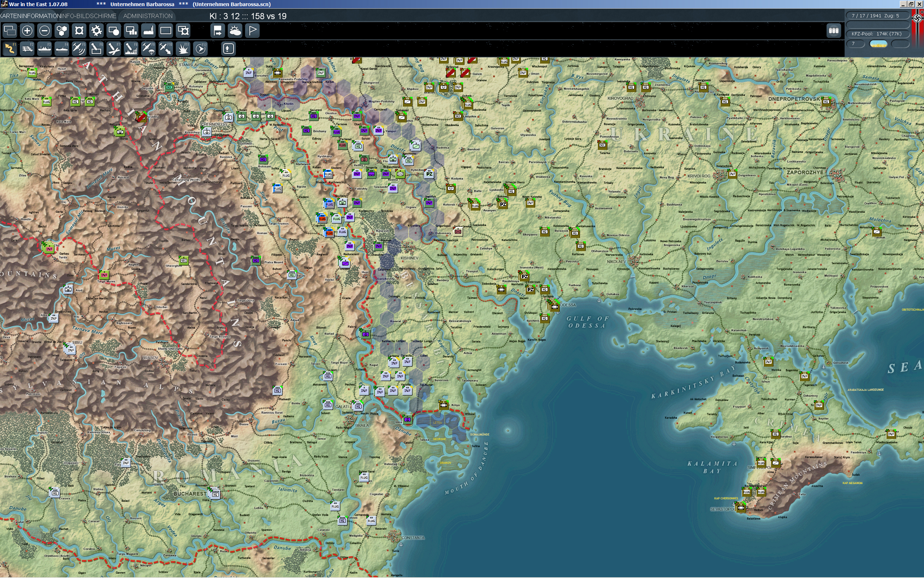Select F2 rail movement mode icon

(27, 48)
